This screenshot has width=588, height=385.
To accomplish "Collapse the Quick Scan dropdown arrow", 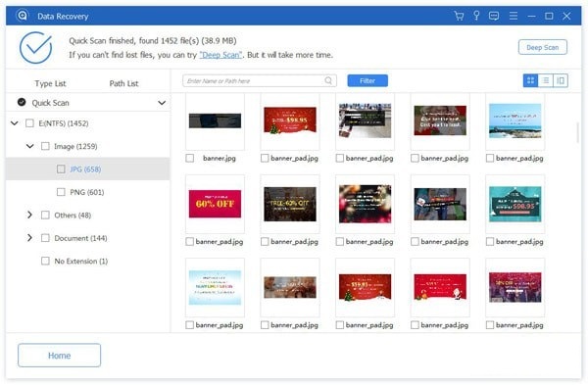I will [x=162, y=103].
